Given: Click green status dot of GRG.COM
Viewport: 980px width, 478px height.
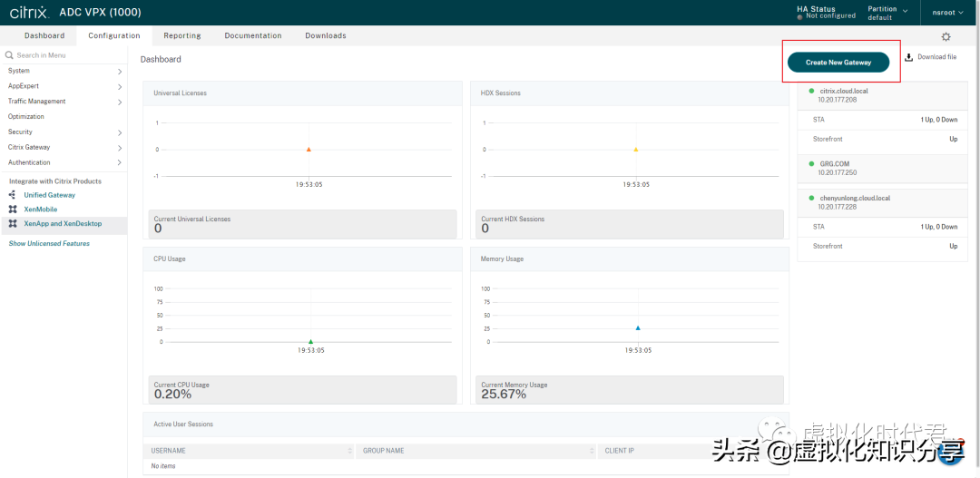Looking at the screenshot, I should pyautogui.click(x=811, y=163).
